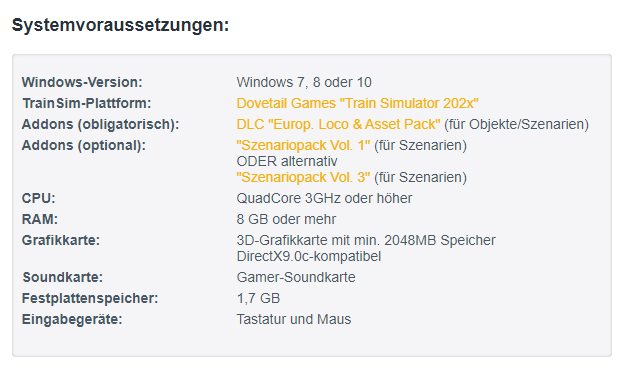Image resolution: width=624 pixels, height=375 pixels.
Task: Click the Addons (optional) label
Action: 84,145
